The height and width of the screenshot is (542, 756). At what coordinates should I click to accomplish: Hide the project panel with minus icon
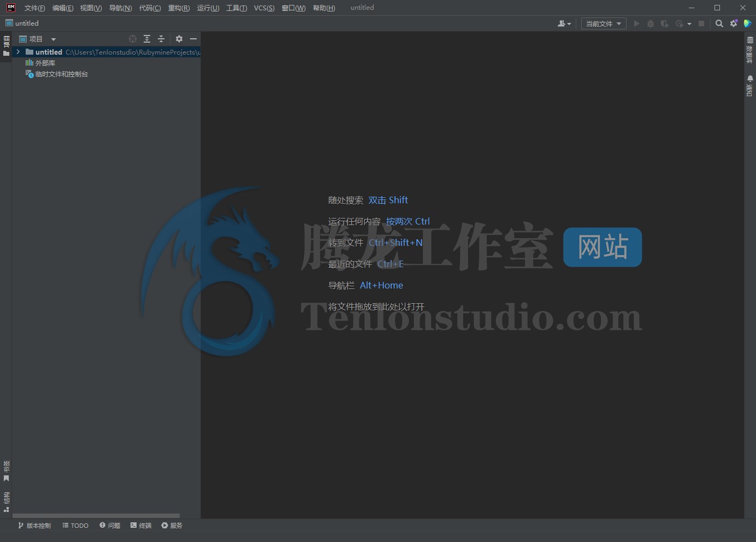193,39
